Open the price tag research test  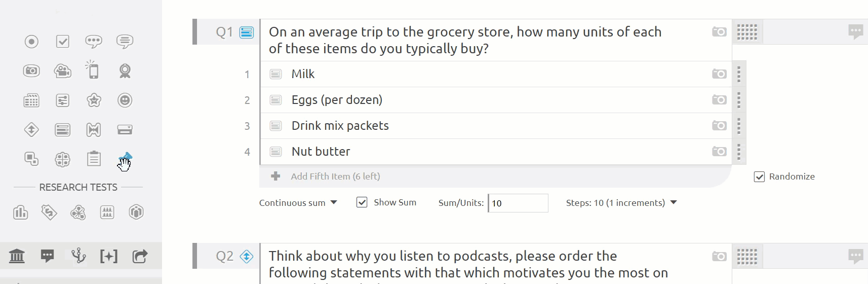pos(49,212)
